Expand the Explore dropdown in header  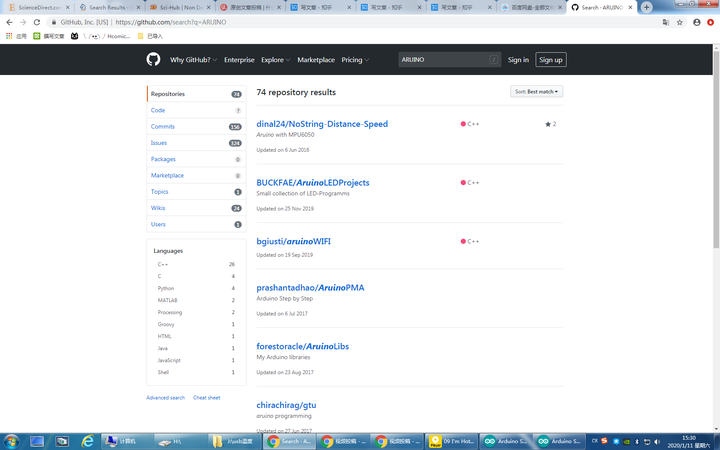coord(276,60)
